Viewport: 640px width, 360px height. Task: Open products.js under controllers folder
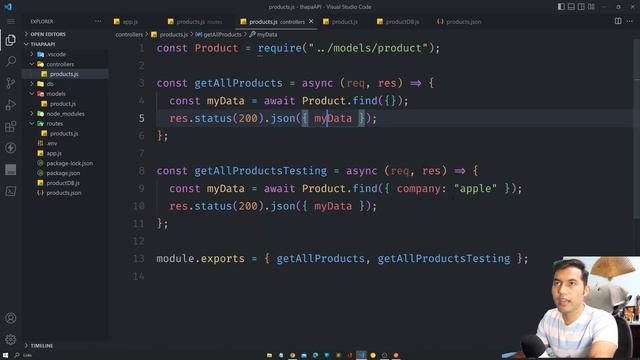(64, 74)
